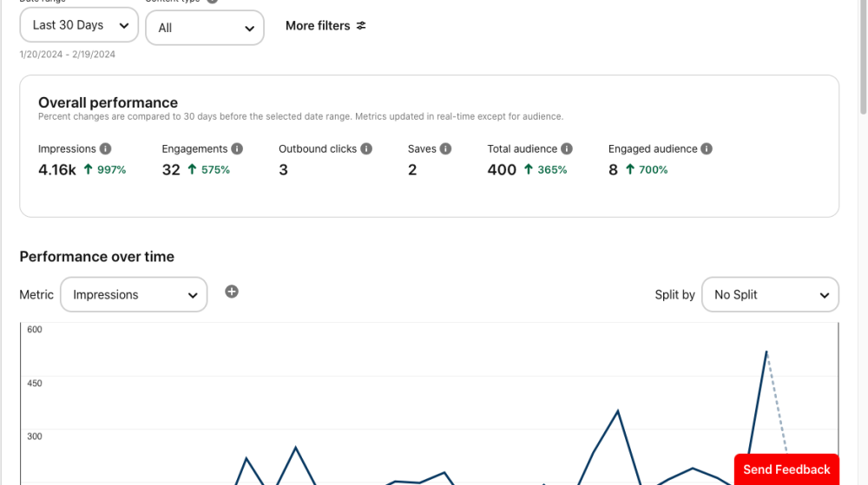Click the Send Feedback button

pyautogui.click(x=786, y=469)
